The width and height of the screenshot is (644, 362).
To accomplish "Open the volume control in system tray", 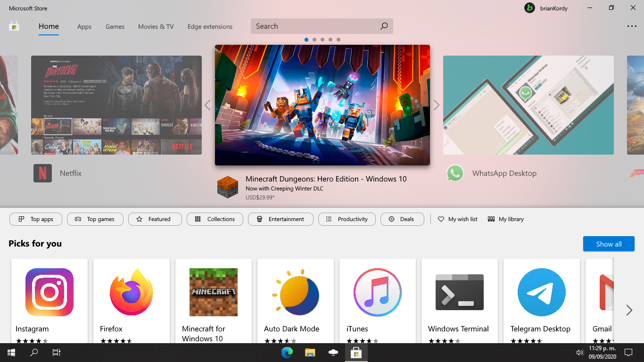I will (580, 353).
